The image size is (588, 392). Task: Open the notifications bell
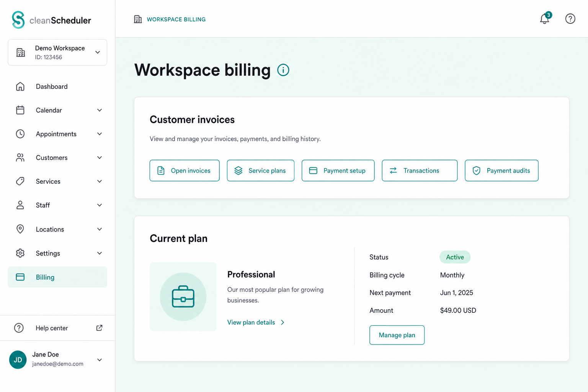tap(545, 18)
